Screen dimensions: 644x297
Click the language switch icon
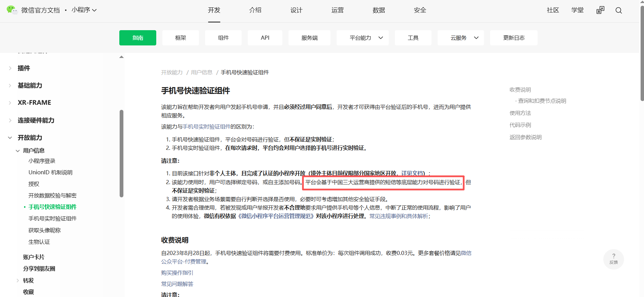pos(600,10)
